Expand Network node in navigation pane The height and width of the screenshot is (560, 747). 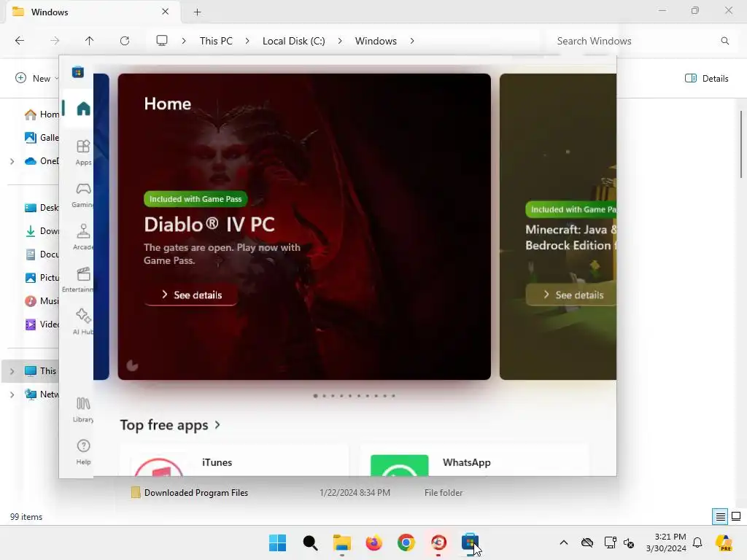tap(12, 394)
